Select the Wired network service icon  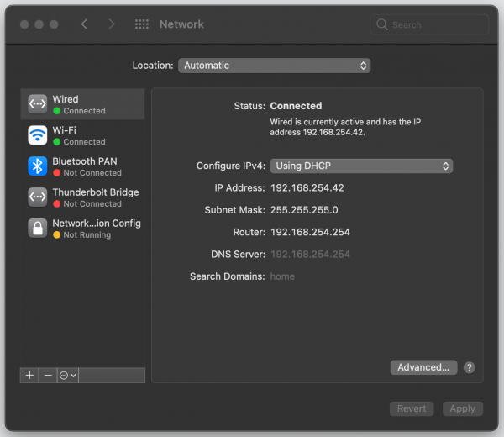click(x=37, y=104)
